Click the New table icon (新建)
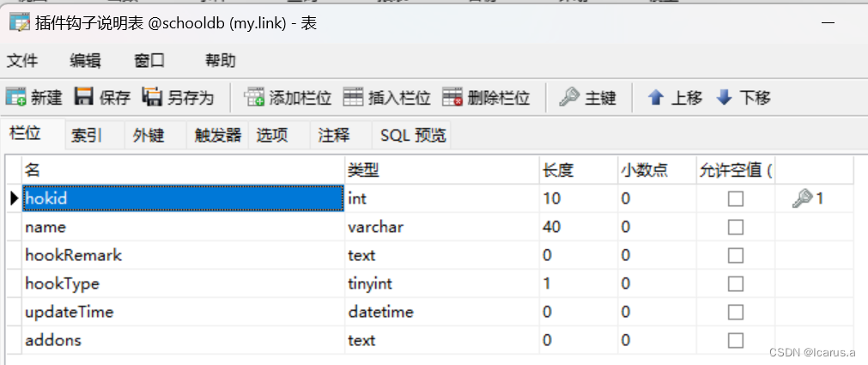This screenshot has width=868, height=365. (x=15, y=98)
